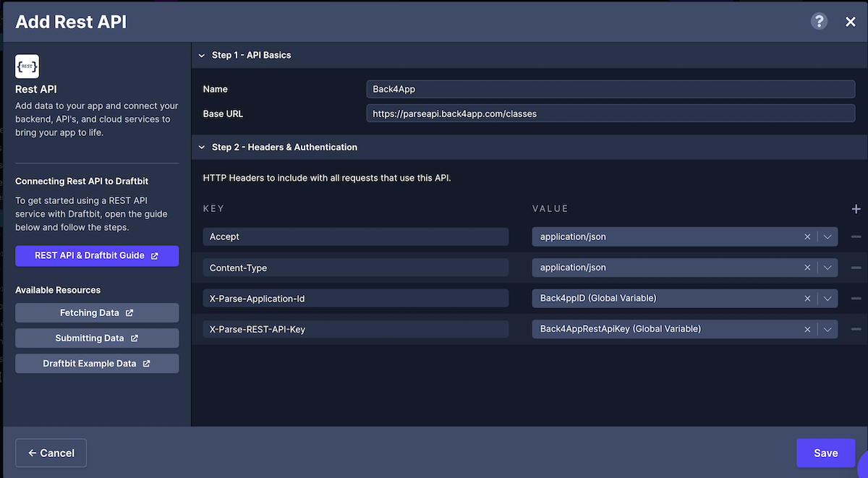The image size is (868, 478).
Task: Open the Submitting Data resource
Action: coord(97,338)
